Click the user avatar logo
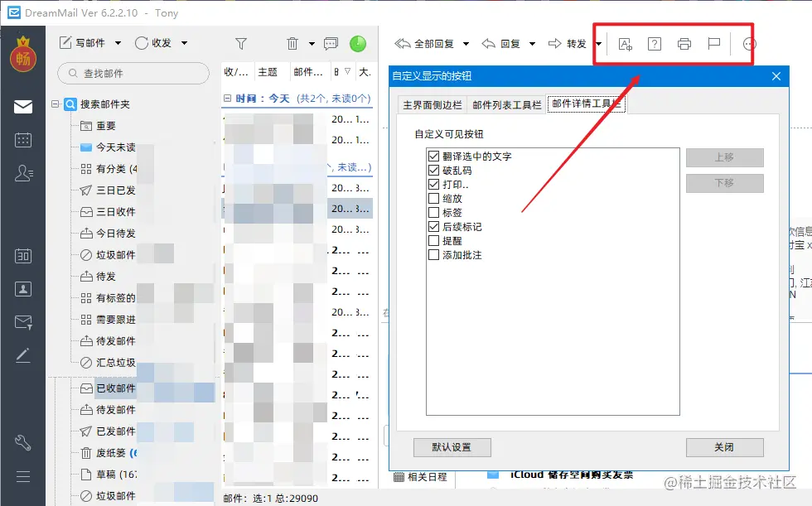 23,55
